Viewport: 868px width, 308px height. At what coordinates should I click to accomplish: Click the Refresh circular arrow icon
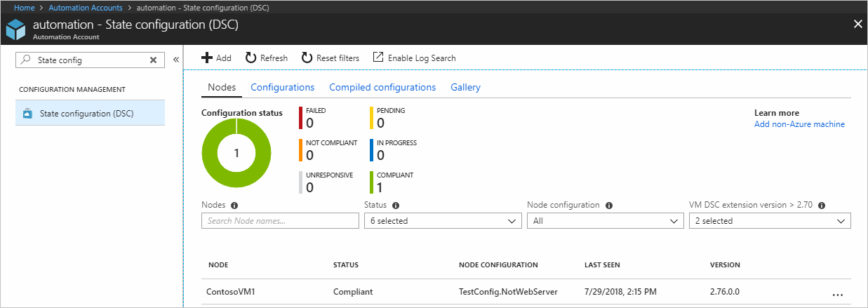tap(251, 58)
